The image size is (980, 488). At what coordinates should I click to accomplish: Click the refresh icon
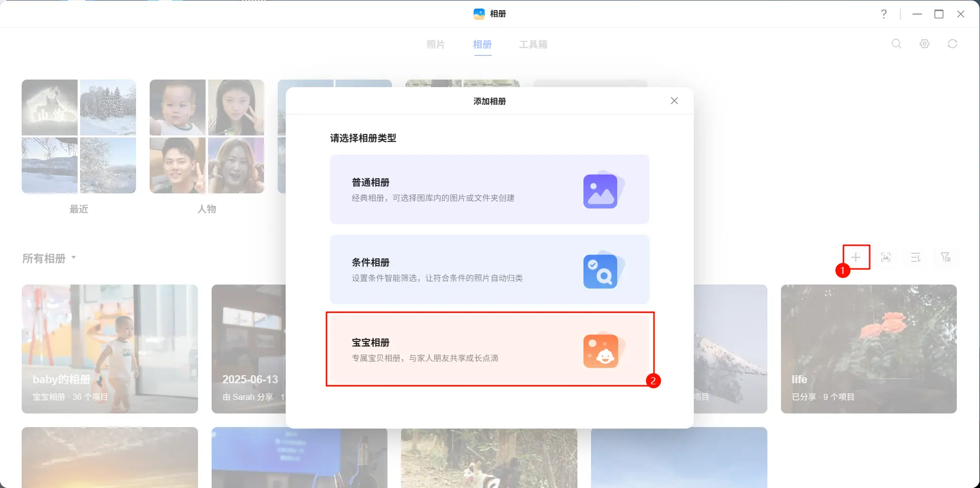952,44
